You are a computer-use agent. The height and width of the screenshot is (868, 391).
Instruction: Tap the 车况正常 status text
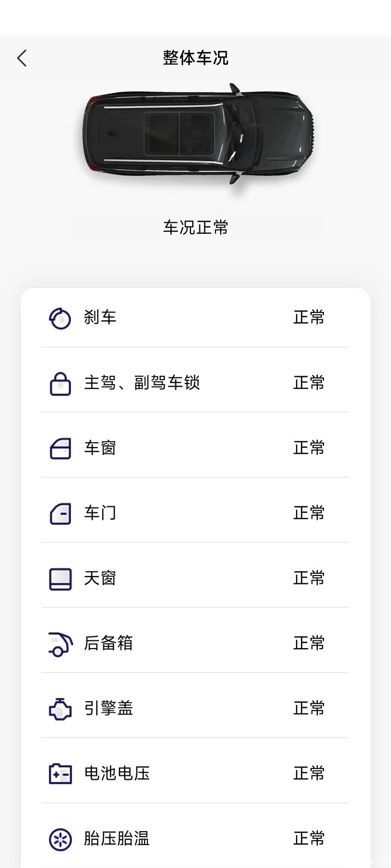195,227
